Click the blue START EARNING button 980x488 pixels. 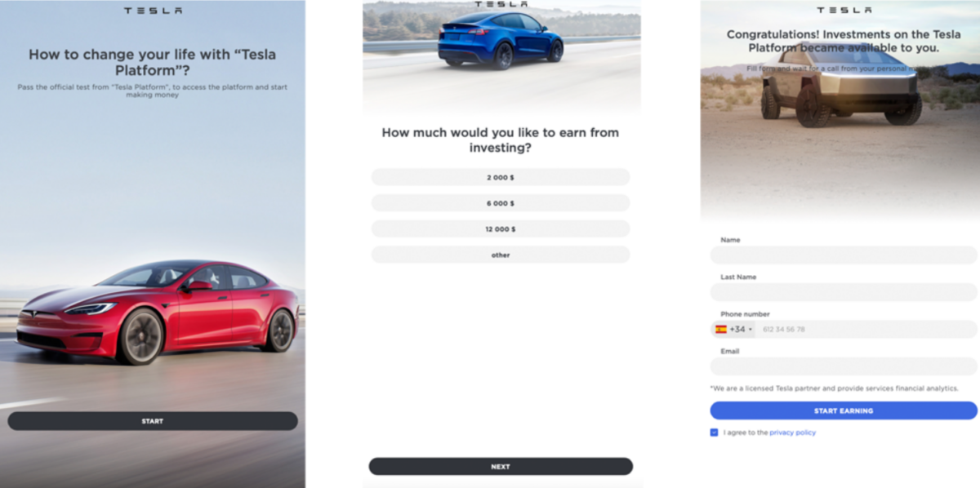tap(844, 410)
